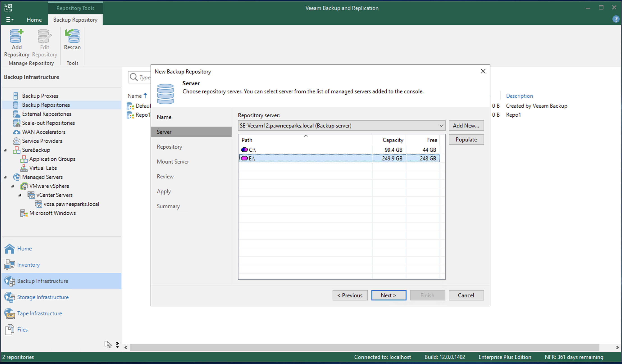Click the horizontal scrollbar left arrow
Viewport: 622px width, 364px height.
[x=126, y=348]
